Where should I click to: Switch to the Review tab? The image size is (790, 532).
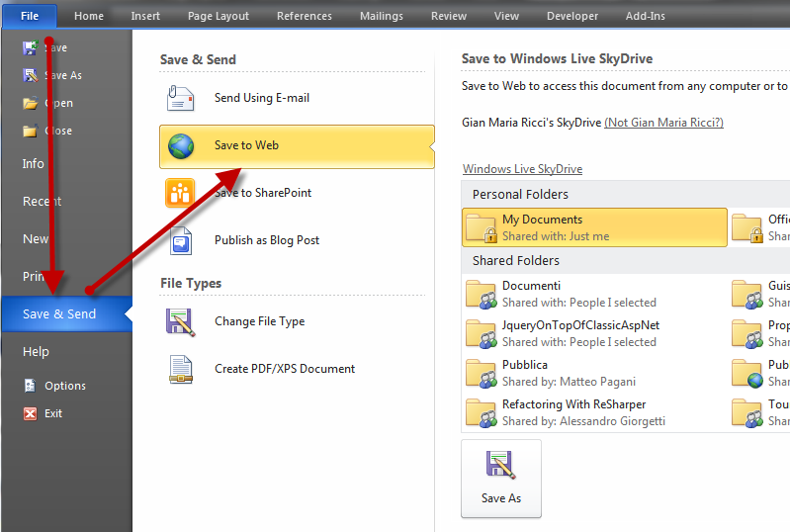(x=449, y=16)
